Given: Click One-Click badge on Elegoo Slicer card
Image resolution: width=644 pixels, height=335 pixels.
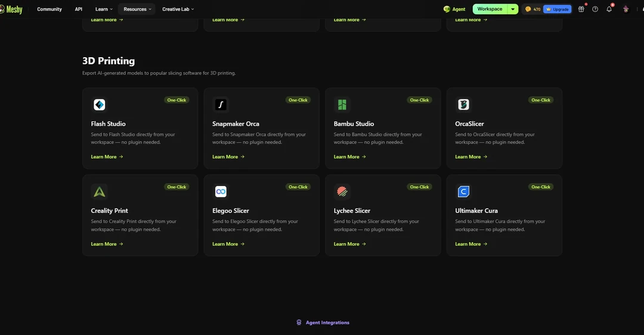Looking at the screenshot, I should 298,187.
